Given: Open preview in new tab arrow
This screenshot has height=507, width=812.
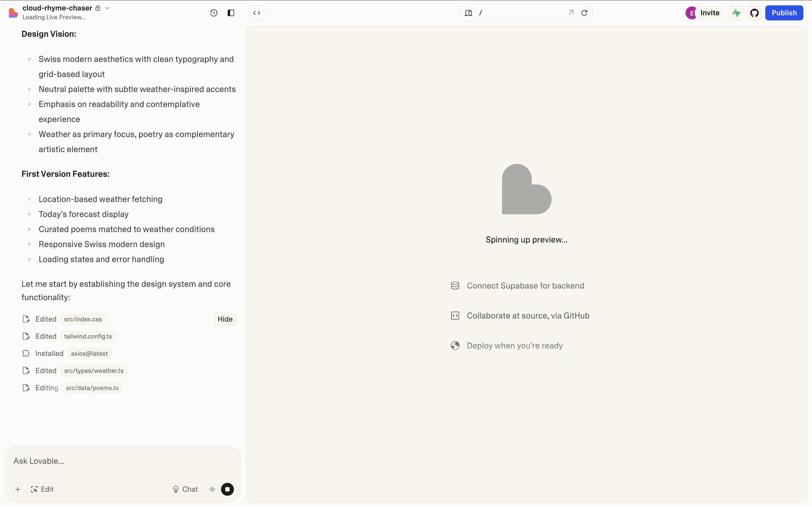Looking at the screenshot, I should [x=571, y=12].
